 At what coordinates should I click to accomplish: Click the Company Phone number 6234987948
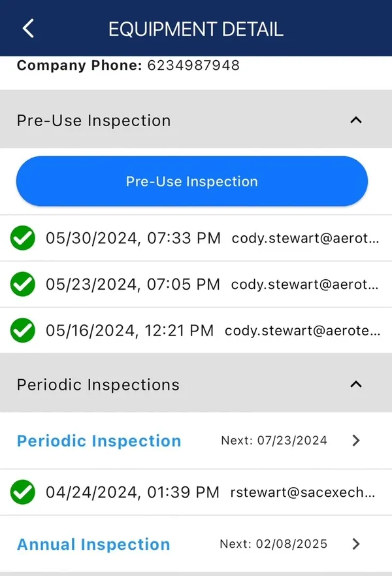194,65
